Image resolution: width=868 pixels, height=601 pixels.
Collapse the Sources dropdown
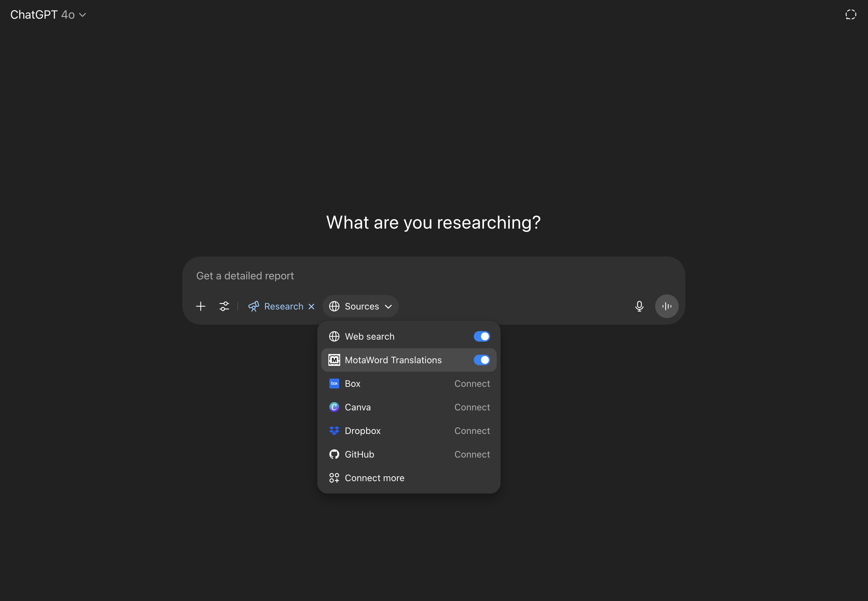pos(360,306)
